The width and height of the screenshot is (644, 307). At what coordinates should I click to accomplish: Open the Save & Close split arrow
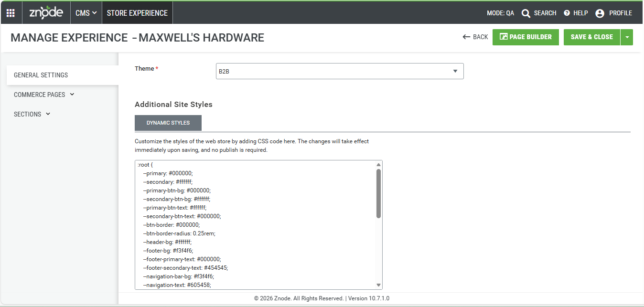pos(627,37)
